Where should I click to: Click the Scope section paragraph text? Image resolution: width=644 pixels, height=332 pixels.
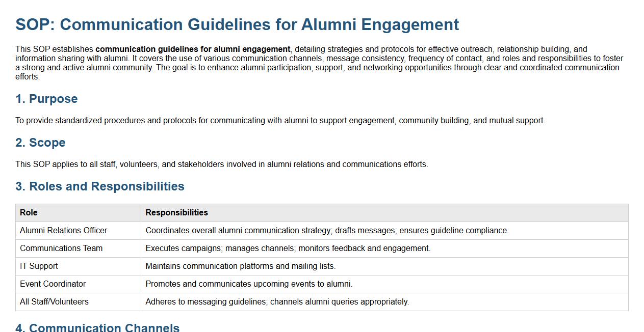[x=221, y=164]
